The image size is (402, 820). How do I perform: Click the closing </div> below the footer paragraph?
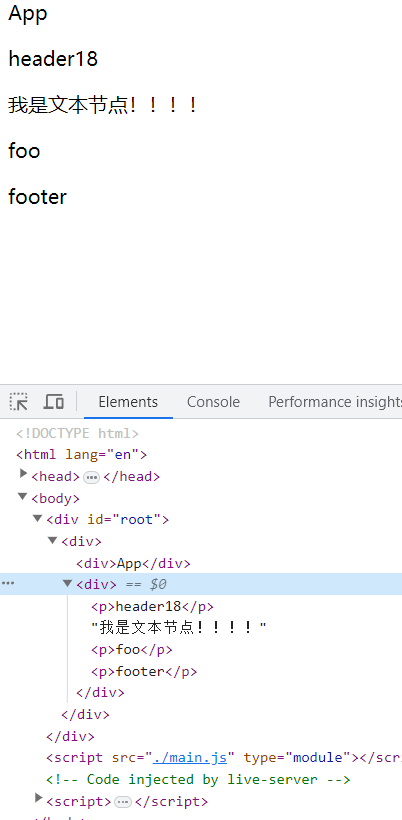point(100,693)
